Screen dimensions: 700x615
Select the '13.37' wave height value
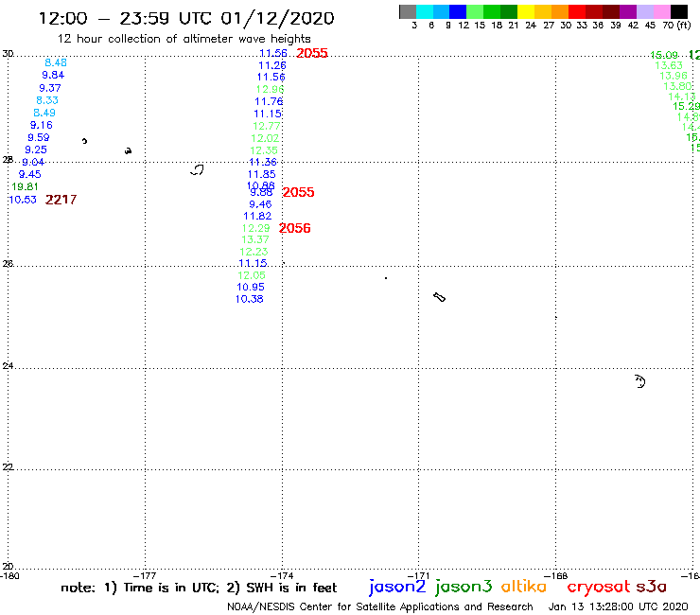coord(255,239)
